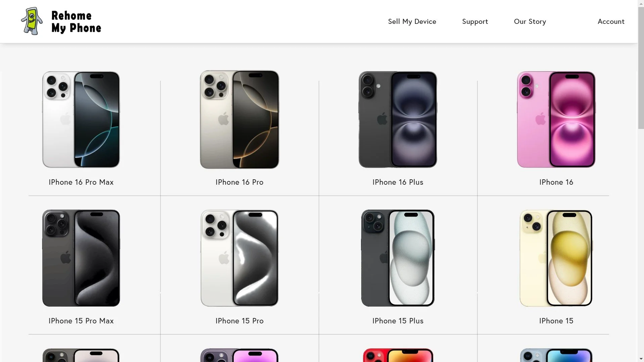Open the Support page
Image resolution: width=644 pixels, height=362 pixels.
pyautogui.click(x=475, y=21)
